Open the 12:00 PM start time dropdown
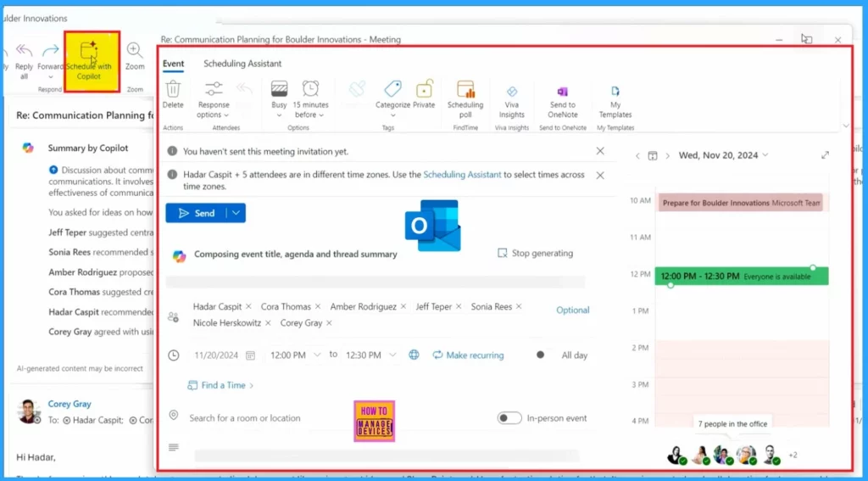This screenshot has height=481, width=868. point(317,355)
